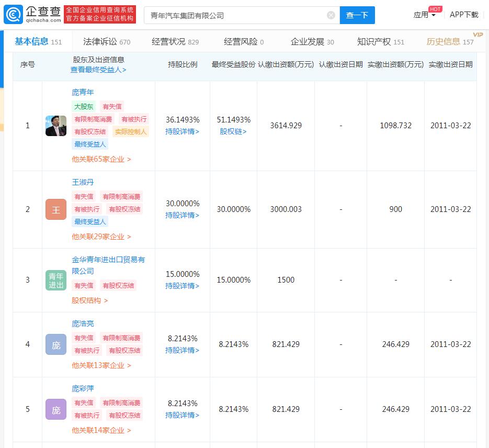489x448 pixels.
Task: Click the green 青年进出 avatar icon
Action: point(56,280)
